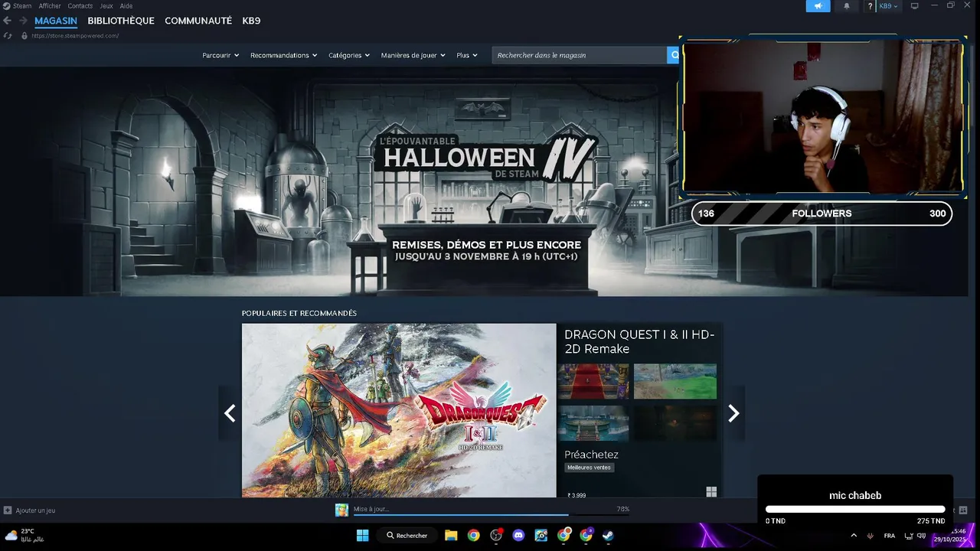Viewport: 980px width, 551px height.
Task: Open the Windows Start menu
Action: click(x=363, y=536)
